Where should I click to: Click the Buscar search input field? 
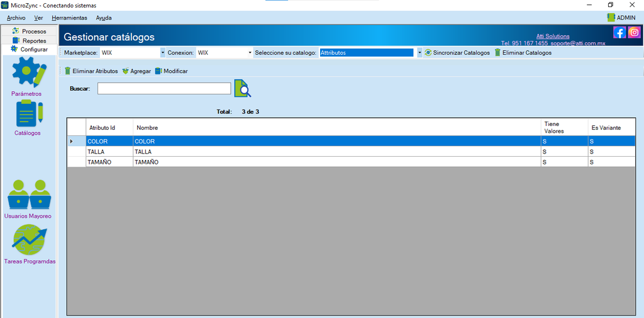164,88
